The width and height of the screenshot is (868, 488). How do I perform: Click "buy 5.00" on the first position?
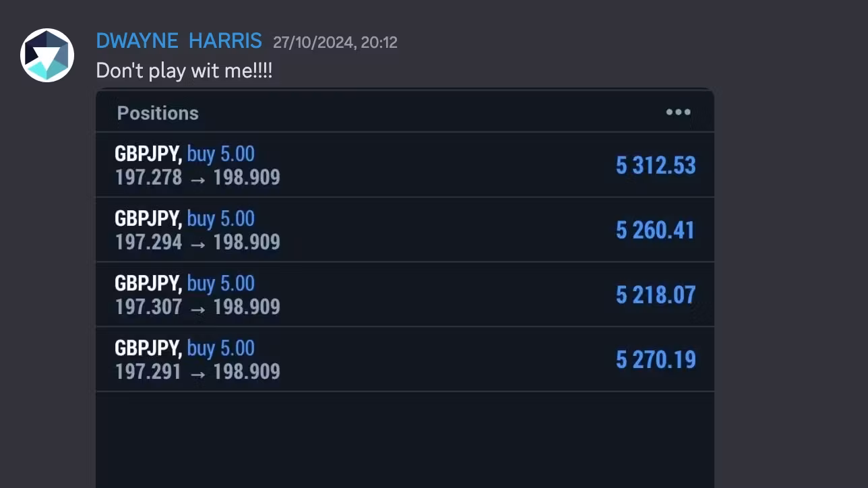[x=221, y=154]
